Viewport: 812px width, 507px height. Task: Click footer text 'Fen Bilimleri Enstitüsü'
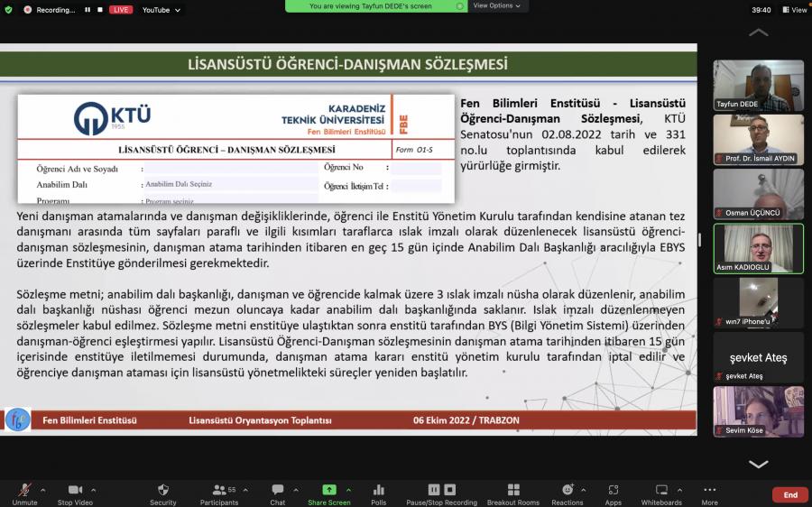point(89,420)
